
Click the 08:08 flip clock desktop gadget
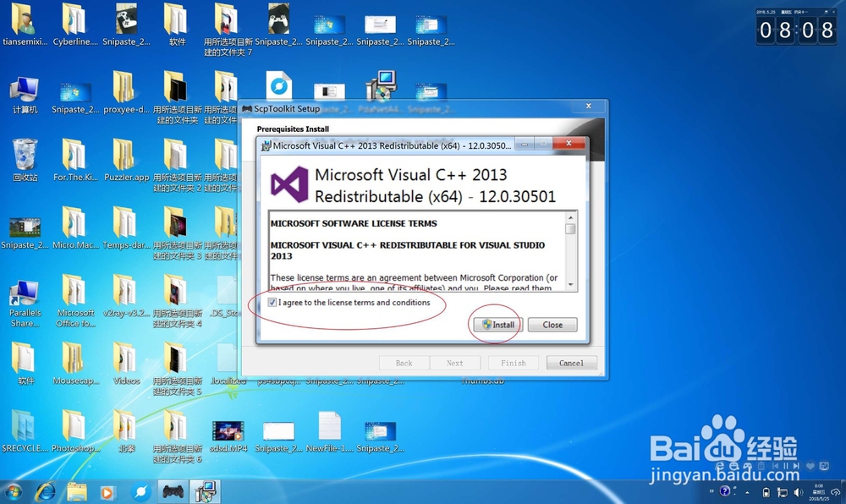[x=798, y=29]
